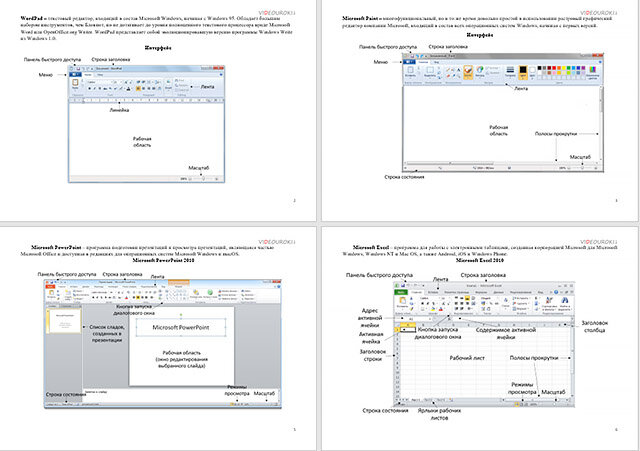Click the vertical scrollbar in the Excel window
Image resolution: width=640 pixels, height=451 pixels.
tap(572, 361)
